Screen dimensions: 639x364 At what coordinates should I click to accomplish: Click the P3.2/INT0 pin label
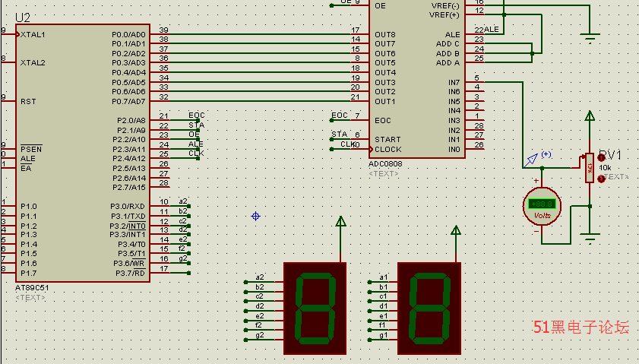pos(128,226)
